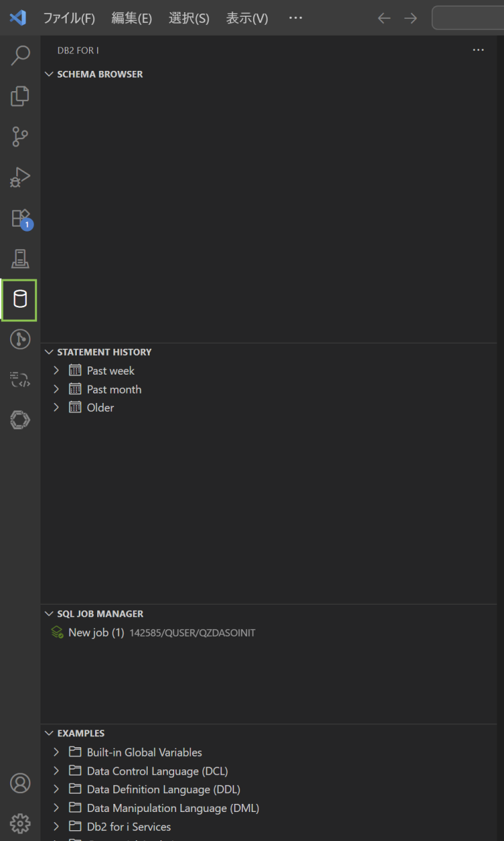Select the Data Definition Language (DDL) label

(x=163, y=789)
